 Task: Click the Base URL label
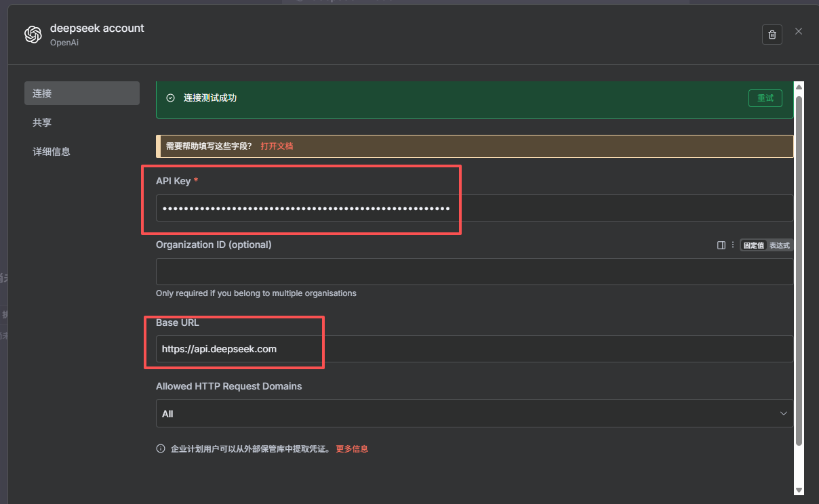178,322
